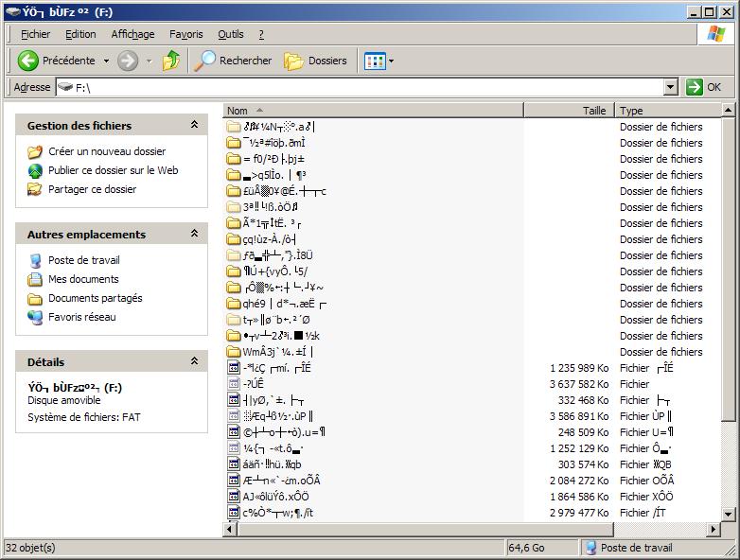Click file icon of 1 235 989 Ko file
This screenshot has height=560, width=740.
click(234, 368)
